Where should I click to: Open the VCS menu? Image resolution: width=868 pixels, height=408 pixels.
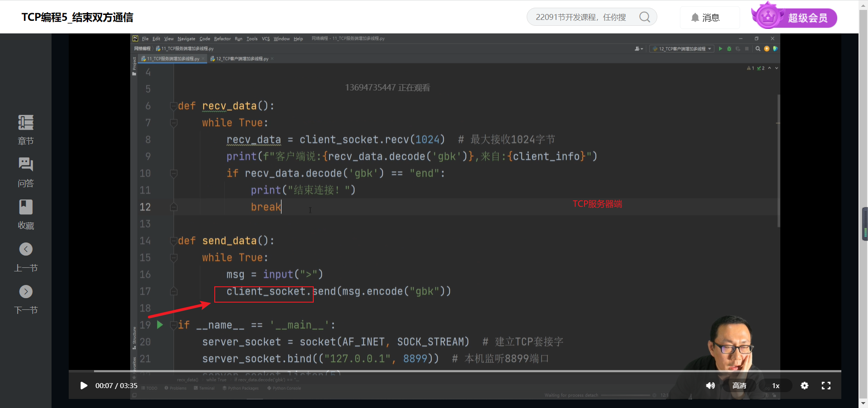click(x=266, y=39)
